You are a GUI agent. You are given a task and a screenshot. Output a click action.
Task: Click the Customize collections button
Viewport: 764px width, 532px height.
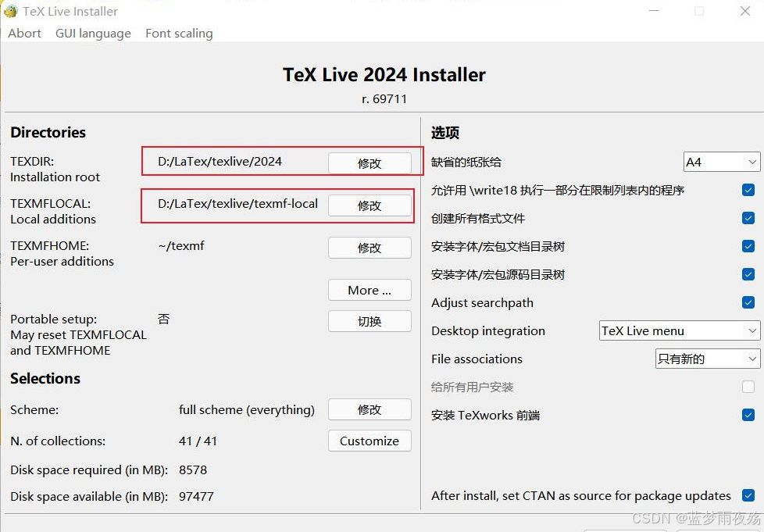(370, 441)
